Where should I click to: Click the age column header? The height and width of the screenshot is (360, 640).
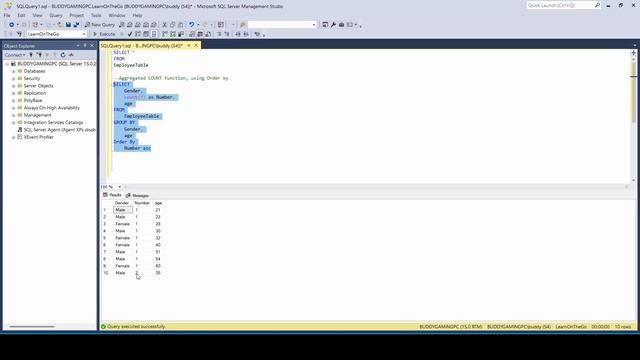pos(158,203)
